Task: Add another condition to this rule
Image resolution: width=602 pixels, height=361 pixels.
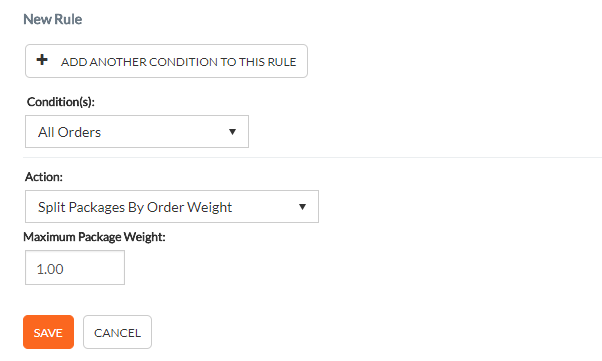Action: [166, 61]
